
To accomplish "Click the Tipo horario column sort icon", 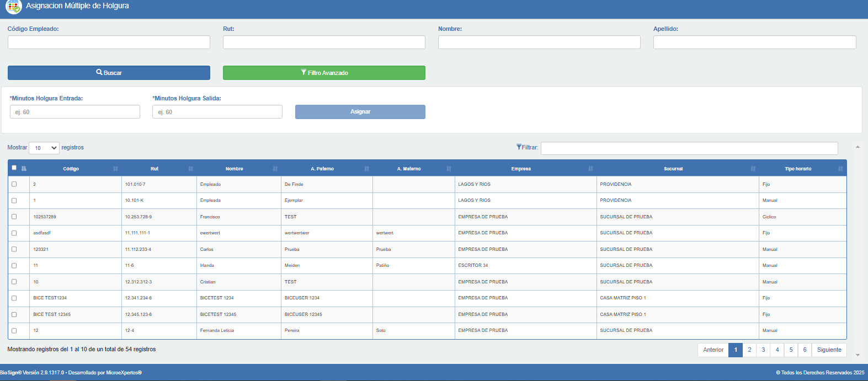I will point(840,169).
